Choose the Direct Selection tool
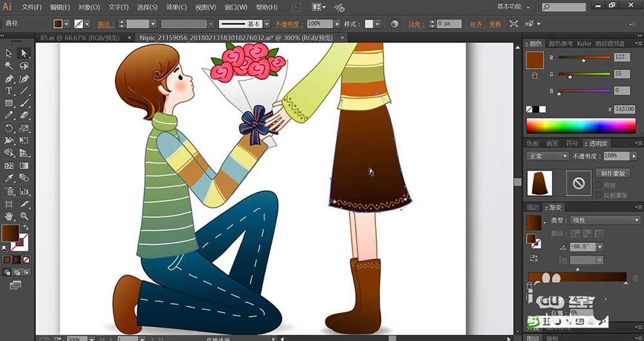Image resolution: width=644 pixels, height=341 pixels. click(x=24, y=53)
